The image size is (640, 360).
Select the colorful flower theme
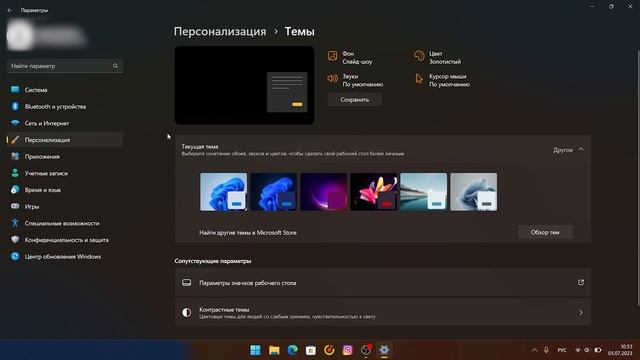[373, 192]
